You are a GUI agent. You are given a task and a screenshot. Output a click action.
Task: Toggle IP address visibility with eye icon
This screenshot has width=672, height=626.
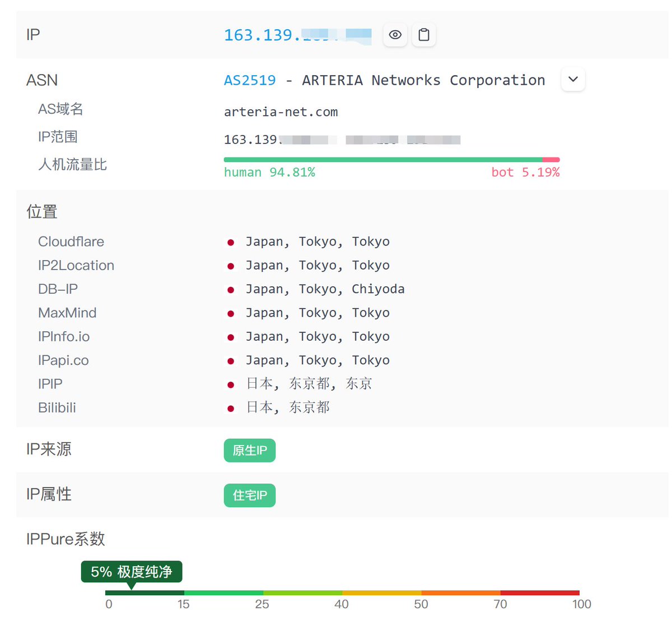point(395,35)
